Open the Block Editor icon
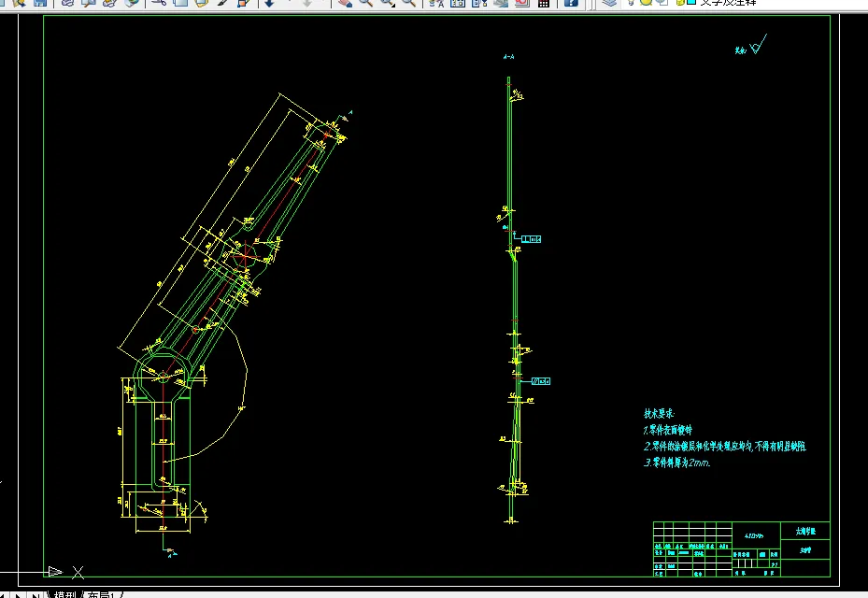The height and width of the screenshot is (598, 868). [x=244, y=3]
